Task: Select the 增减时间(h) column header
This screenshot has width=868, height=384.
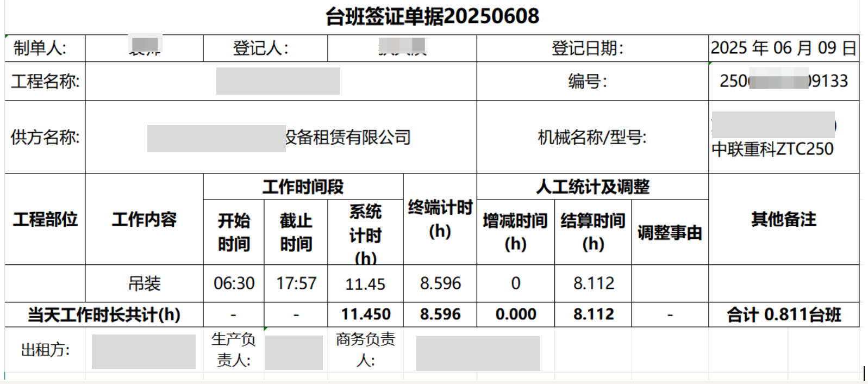Action: 515,232
